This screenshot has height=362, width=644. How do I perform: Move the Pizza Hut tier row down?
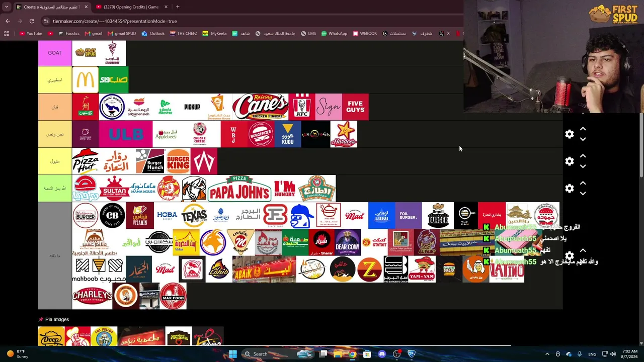[x=583, y=166]
